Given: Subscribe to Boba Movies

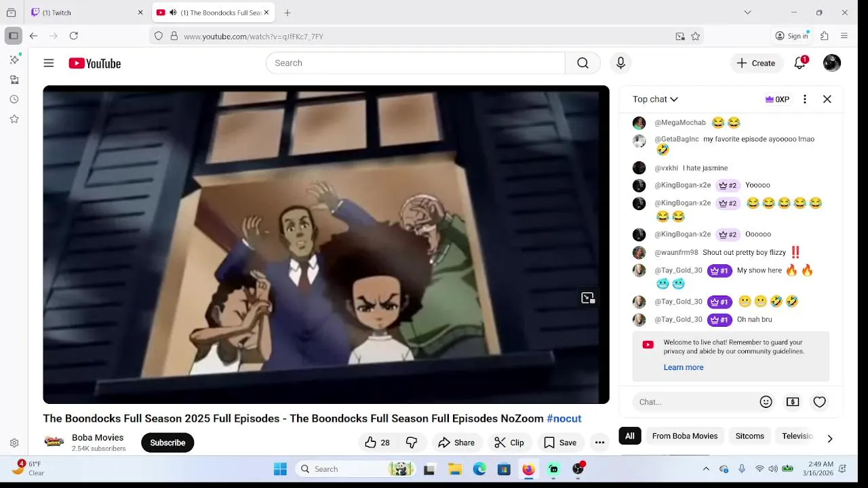Looking at the screenshot, I should 167,443.
